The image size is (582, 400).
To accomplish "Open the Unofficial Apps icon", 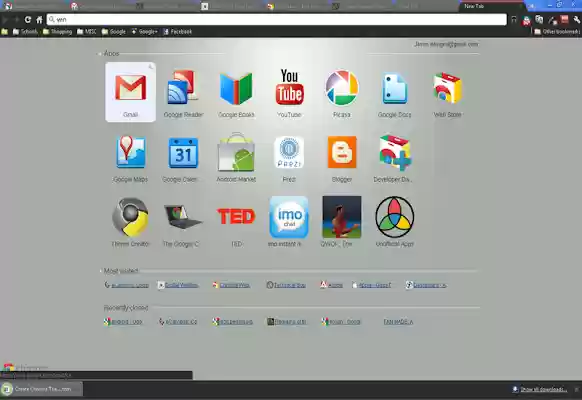I will pyautogui.click(x=395, y=222).
